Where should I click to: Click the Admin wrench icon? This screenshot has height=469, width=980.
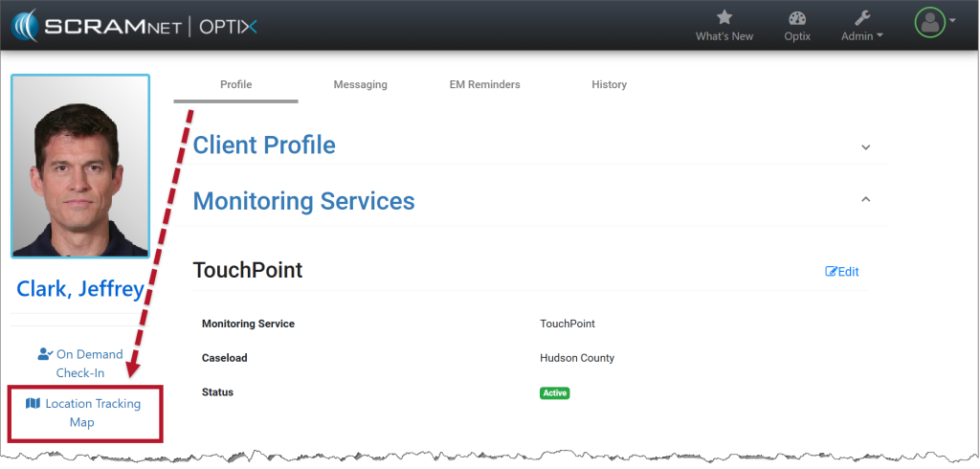click(861, 17)
